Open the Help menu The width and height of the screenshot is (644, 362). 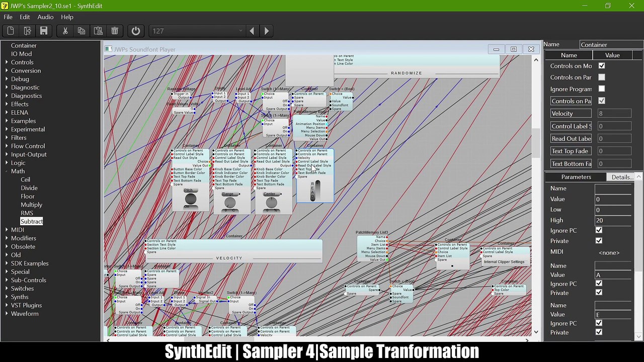click(67, 17)
